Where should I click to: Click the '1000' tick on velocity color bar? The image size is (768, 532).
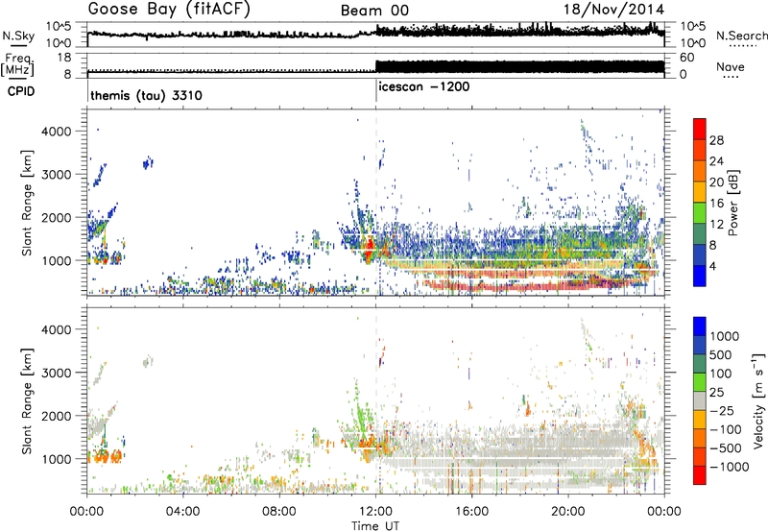click(x=725, y=336)
